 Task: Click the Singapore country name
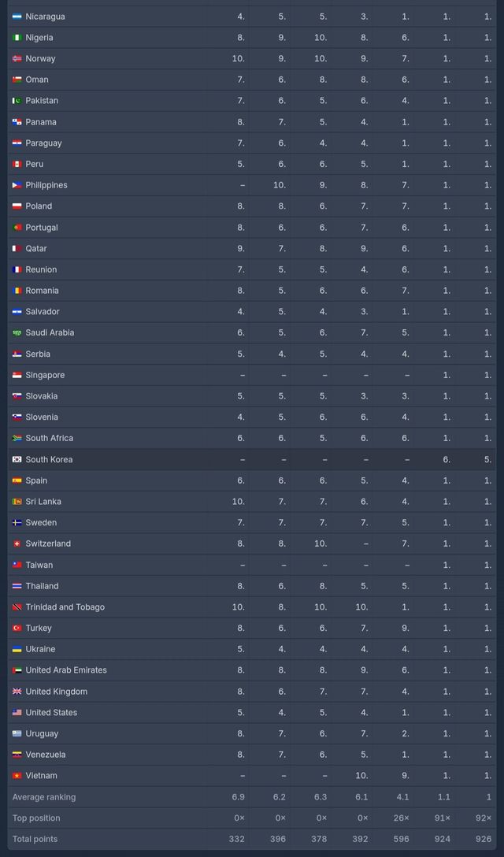click(x=45, y=375)
